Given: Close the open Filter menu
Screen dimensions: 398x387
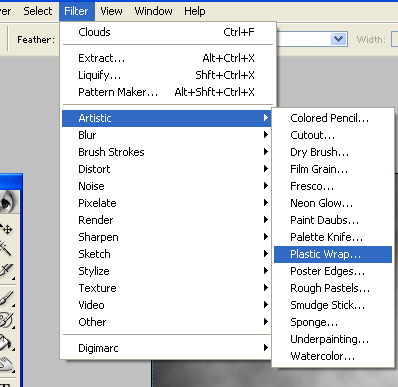Looking at the screenshot, I should (x=76, y=11).
